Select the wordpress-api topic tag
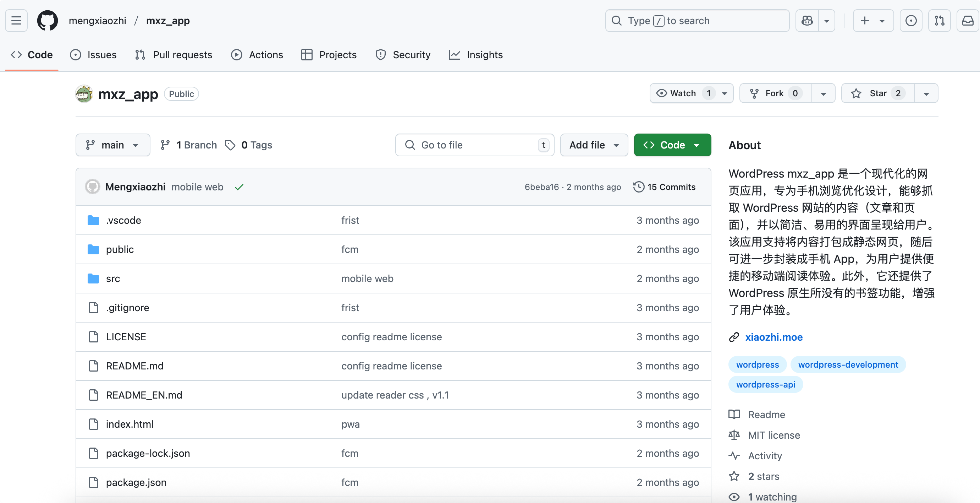This screenshot has height=503, width=980. click(x=765, y=384)
